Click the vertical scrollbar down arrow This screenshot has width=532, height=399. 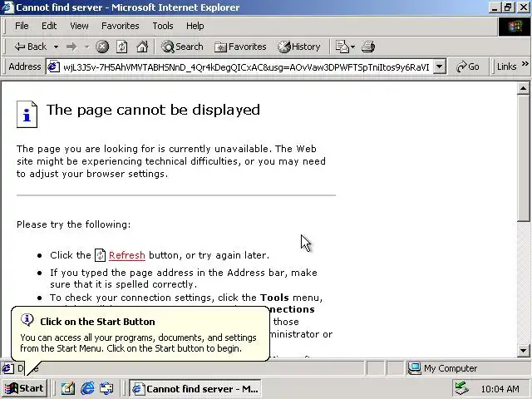(524, 351)
